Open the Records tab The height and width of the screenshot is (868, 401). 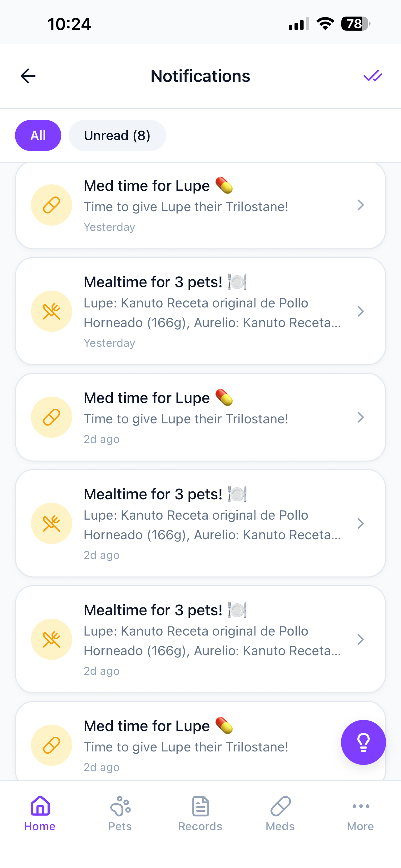(200, 813)
